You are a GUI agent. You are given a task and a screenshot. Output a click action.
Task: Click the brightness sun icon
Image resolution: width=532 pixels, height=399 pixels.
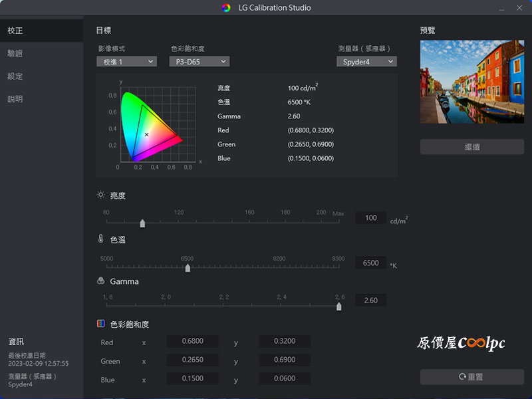[x=101, y=195]
